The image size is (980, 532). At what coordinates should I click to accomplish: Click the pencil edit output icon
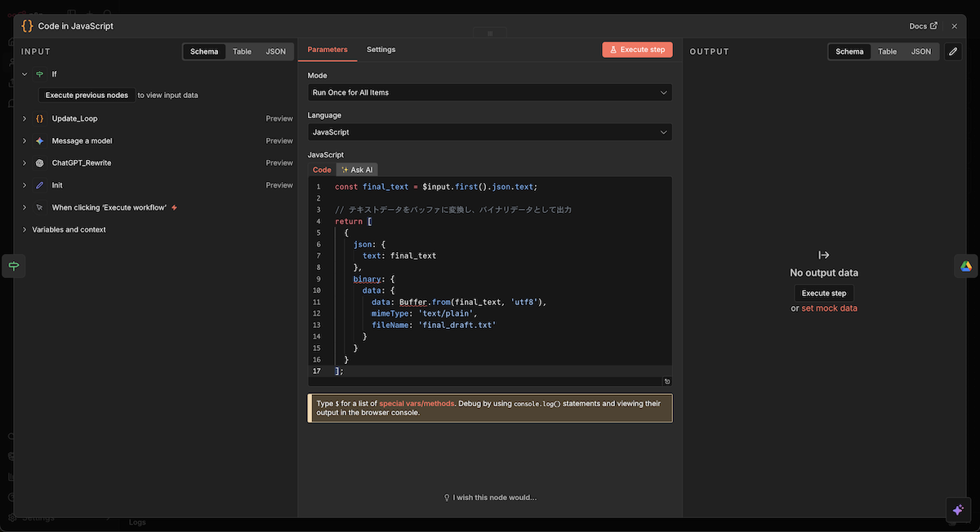coord(953,51)
